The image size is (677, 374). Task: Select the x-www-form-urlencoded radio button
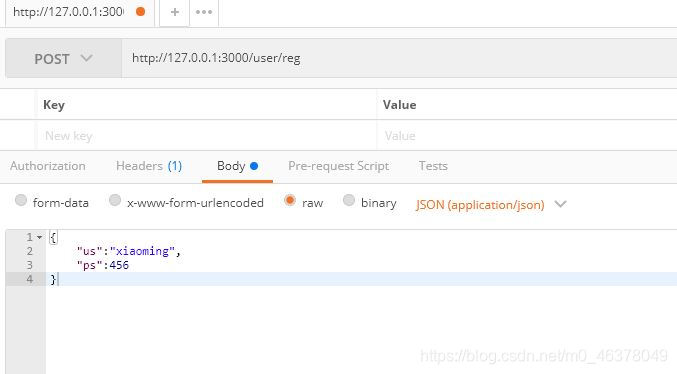115,200
